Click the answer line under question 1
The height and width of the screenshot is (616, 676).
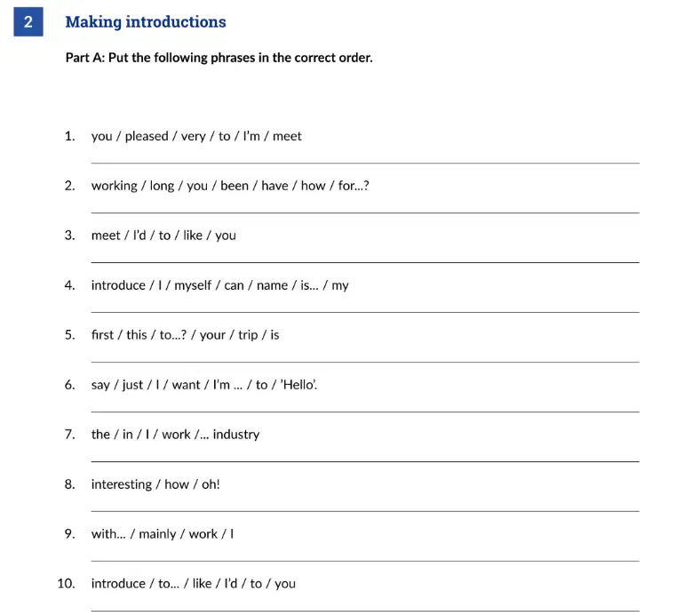coord(365,163)
